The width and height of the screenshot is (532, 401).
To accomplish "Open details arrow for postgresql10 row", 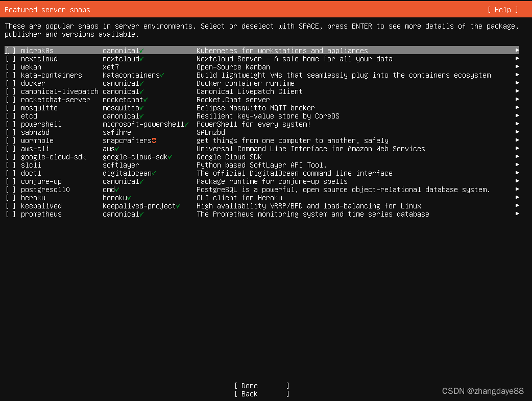I will tap(517, 189).
